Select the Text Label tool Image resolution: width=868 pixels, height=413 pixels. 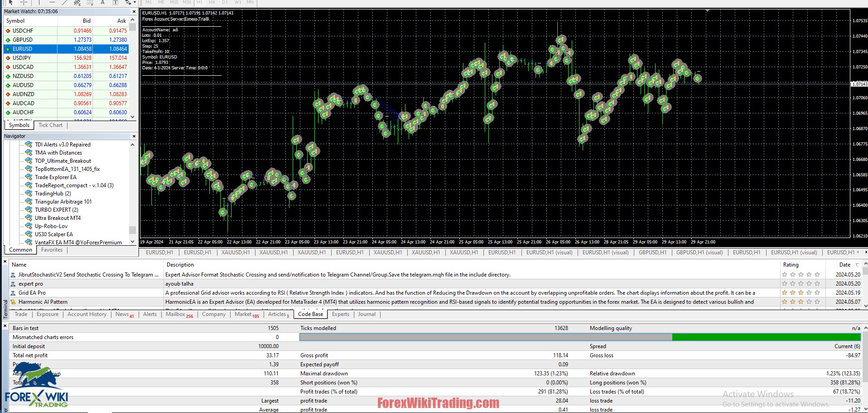pos(116,3)
